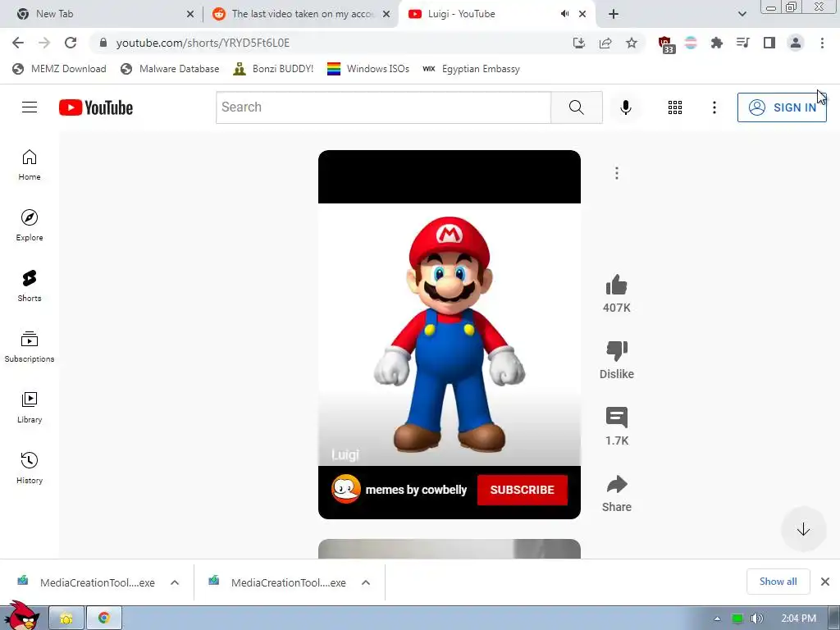The image size is (840, 630).
Task: Open Subscriptions in the sidebar
Action: [30, 347]
